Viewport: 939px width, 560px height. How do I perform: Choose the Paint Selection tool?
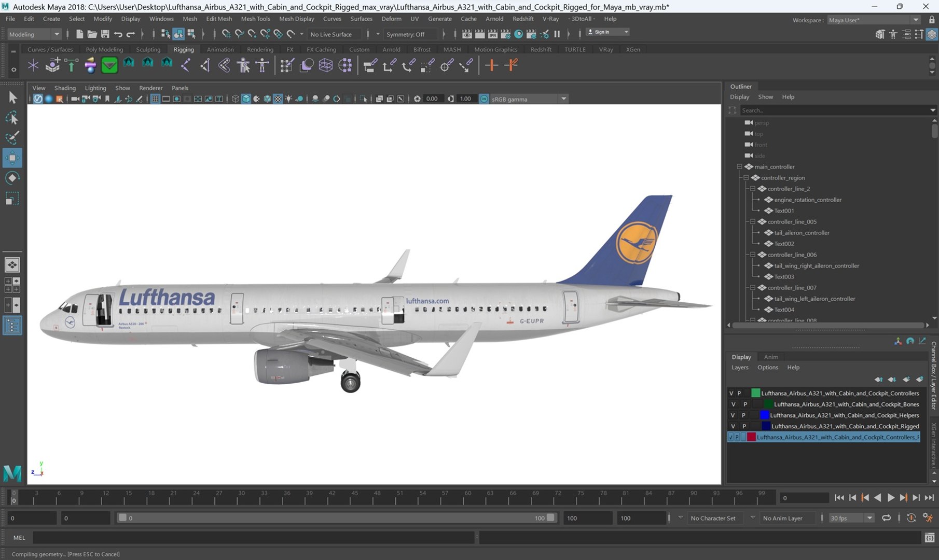(x=12, y=137)
